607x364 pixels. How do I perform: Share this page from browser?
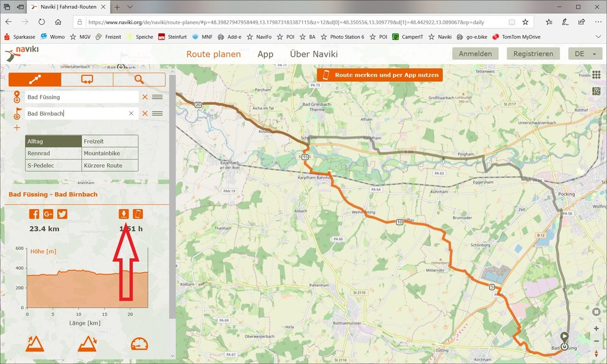click(x=582, y=22)
